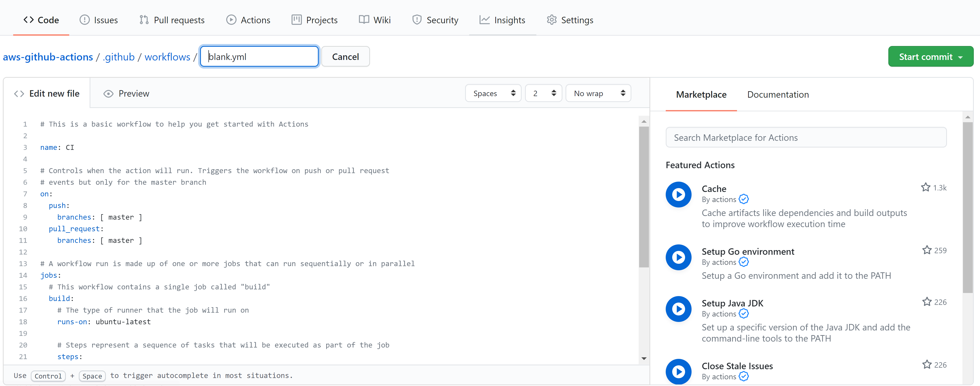
Task: Open the Spaces indent mode dropdown
Action: coord(493,93)
